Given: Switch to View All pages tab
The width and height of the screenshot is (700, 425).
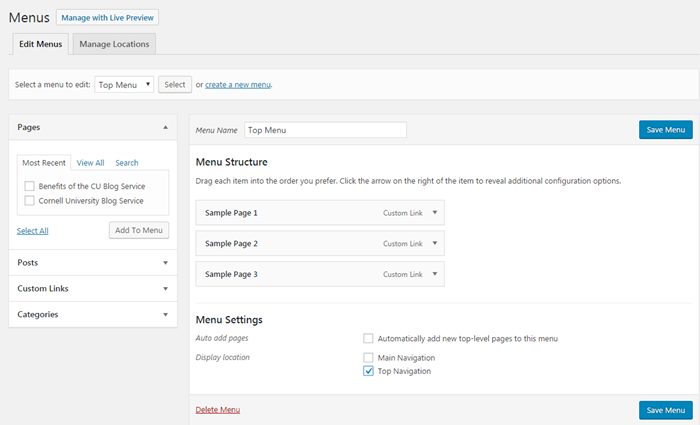Looking at the screenshot, I should pyautogui.click(x=91, y=163).
